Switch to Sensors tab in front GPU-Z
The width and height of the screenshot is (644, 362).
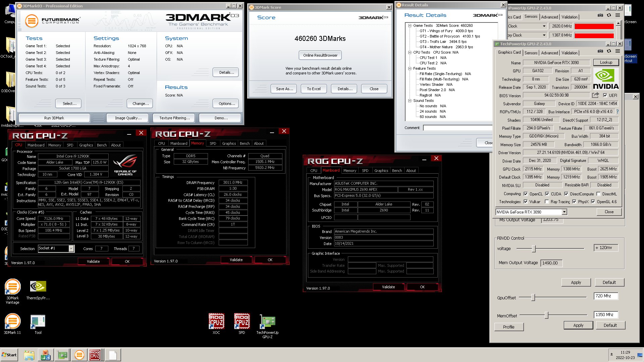coord(531,53)
